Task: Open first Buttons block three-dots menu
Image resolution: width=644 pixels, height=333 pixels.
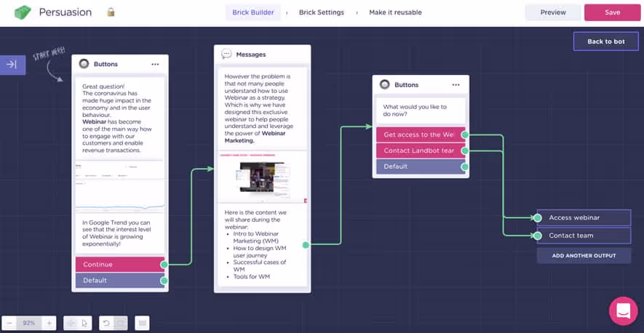Action: [x=155, y=65]
